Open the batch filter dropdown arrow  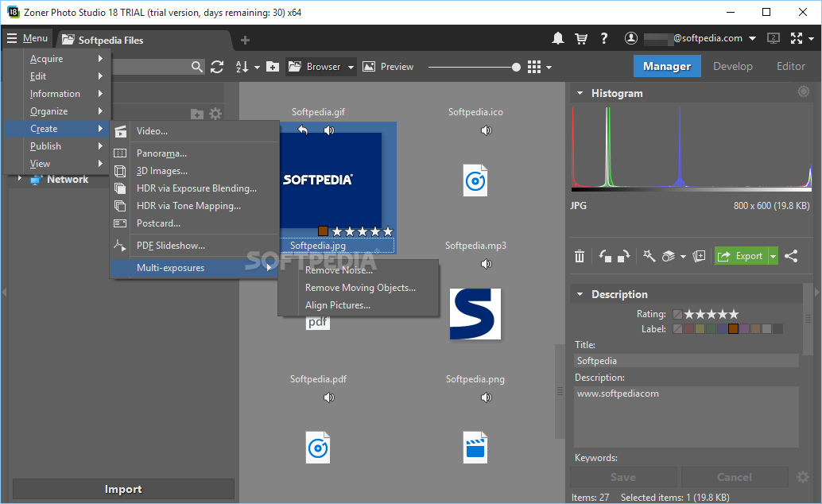[683, 257]
